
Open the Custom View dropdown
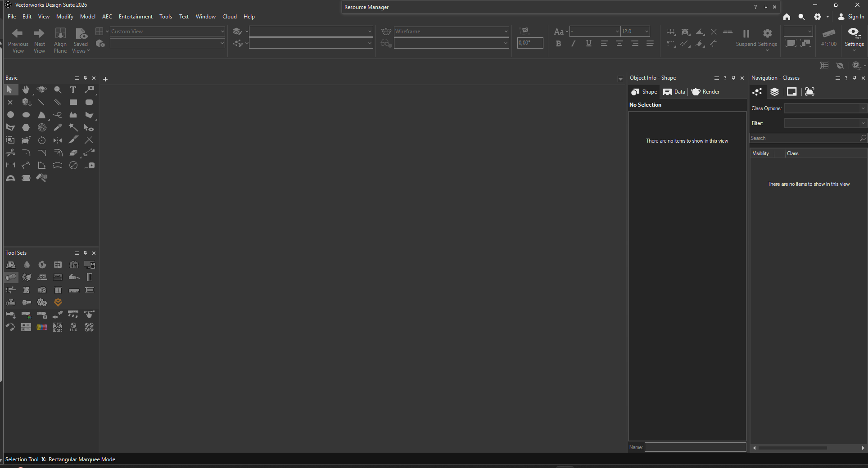[167, 31]
